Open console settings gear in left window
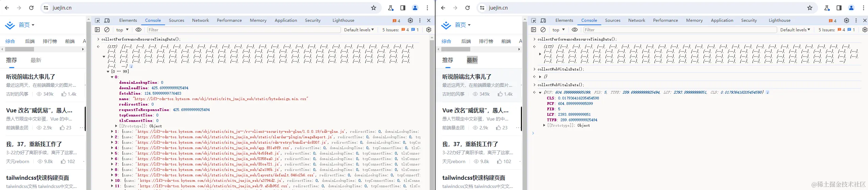 (429, 30)
